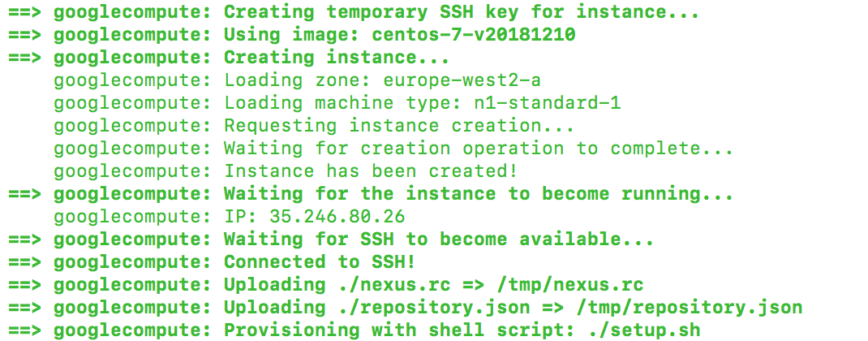
Task: Click "Waiting for SSH to become available..."
Action: [x=439, y=240]
